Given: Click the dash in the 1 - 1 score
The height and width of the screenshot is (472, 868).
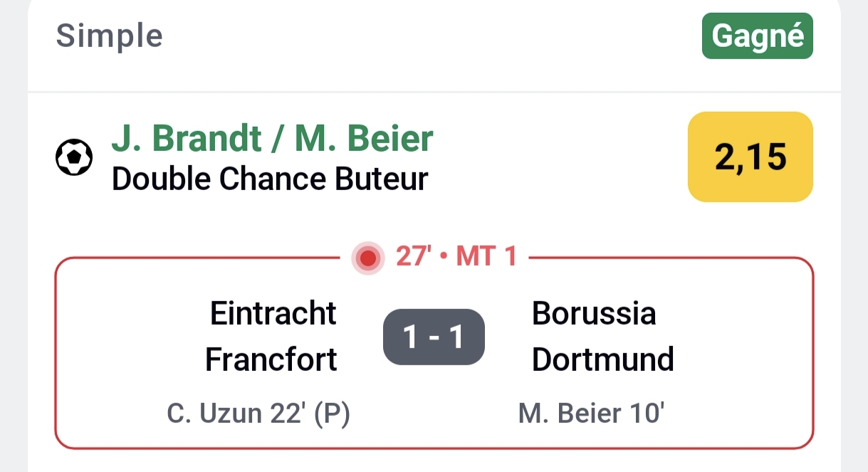Looking at the screenshot, I should point(434,337).
